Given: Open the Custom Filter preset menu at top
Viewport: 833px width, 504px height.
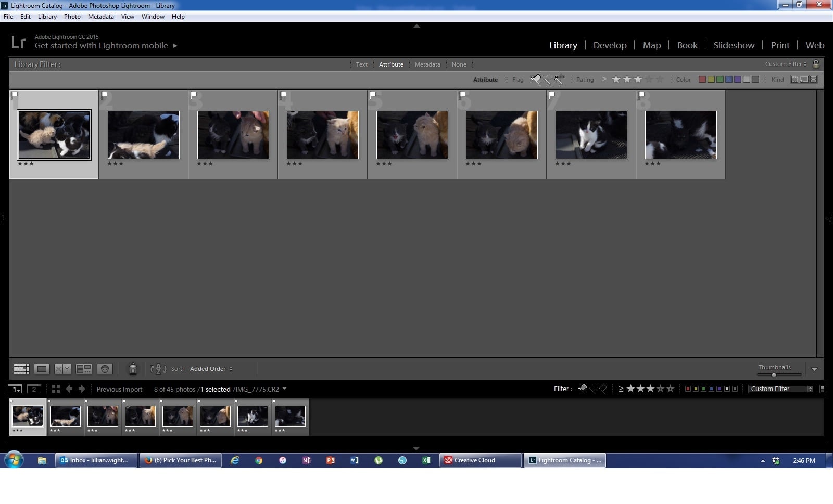Looking at the screenshot, I should pos(786,64).
